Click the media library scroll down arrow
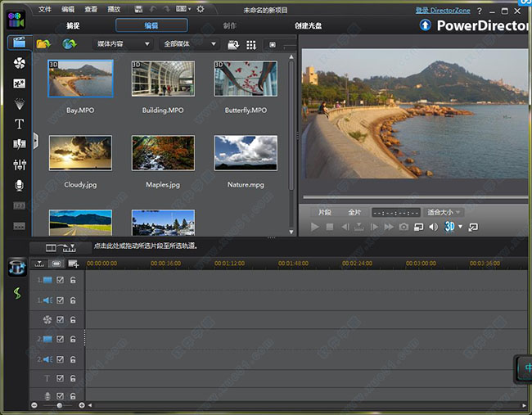 [x=291, y=232]
